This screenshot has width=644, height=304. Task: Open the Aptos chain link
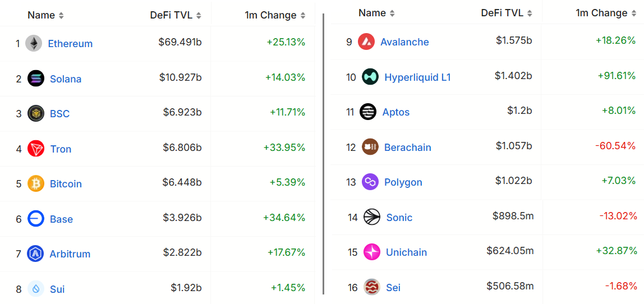pos(395,112)
